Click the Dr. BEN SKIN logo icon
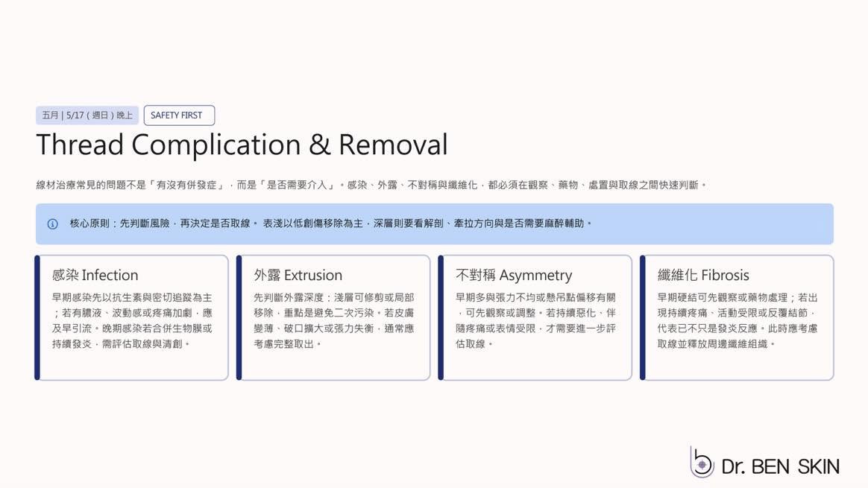 coord(702,462)
